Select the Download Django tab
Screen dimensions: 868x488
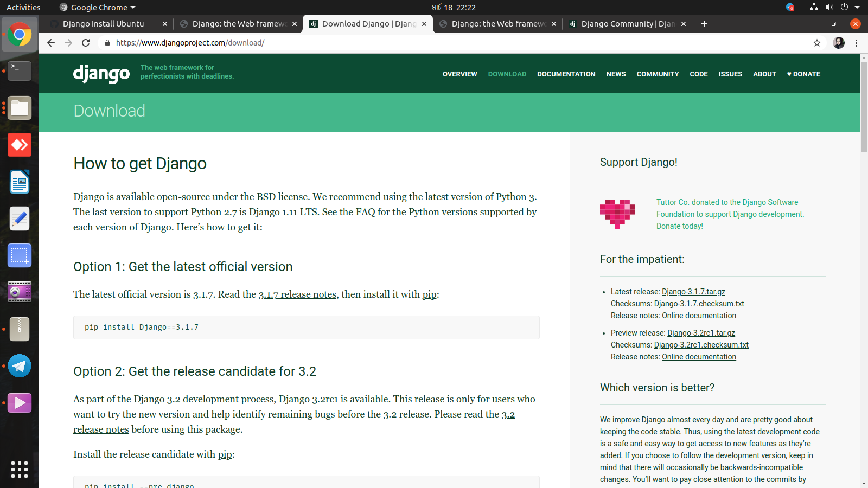click(368, 24)
